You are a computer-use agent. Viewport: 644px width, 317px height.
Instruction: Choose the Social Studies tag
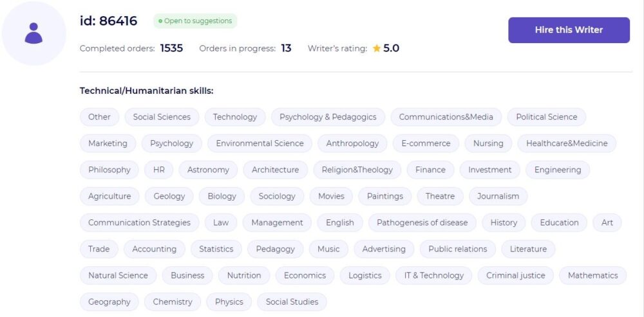pos(292,302)
